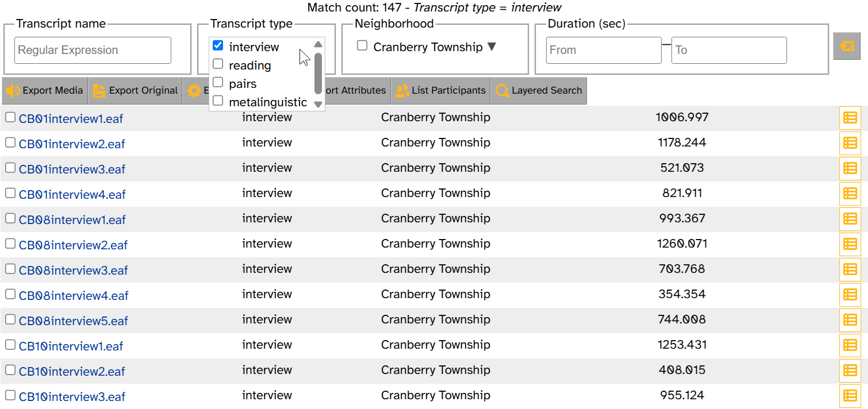Open attributes icon for CB08interview4.eaf row
The image size is (868, 409).
(850, 295)
